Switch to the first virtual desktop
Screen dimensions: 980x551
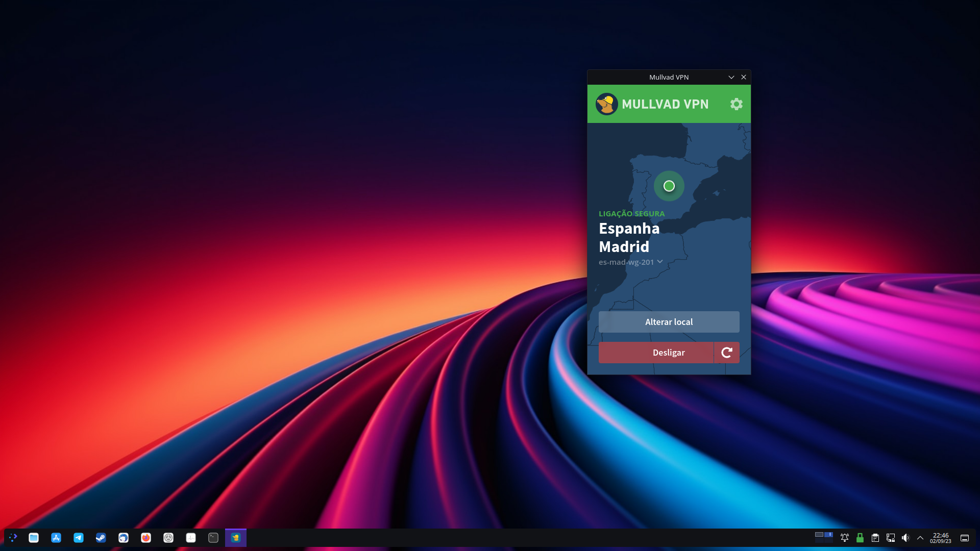coord(819,535)
